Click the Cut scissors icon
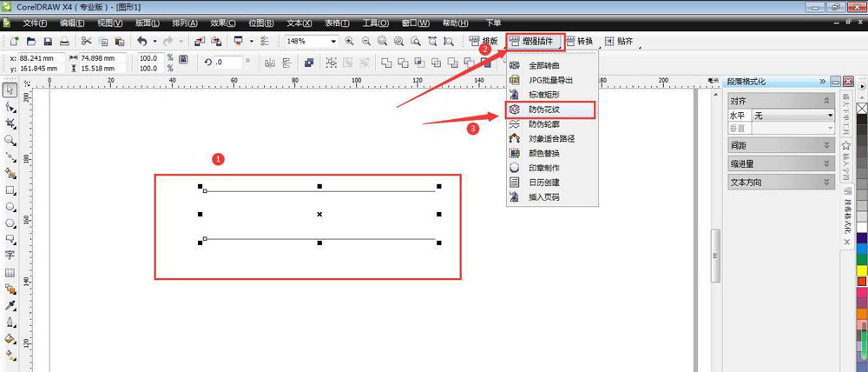 click(86, 41)
